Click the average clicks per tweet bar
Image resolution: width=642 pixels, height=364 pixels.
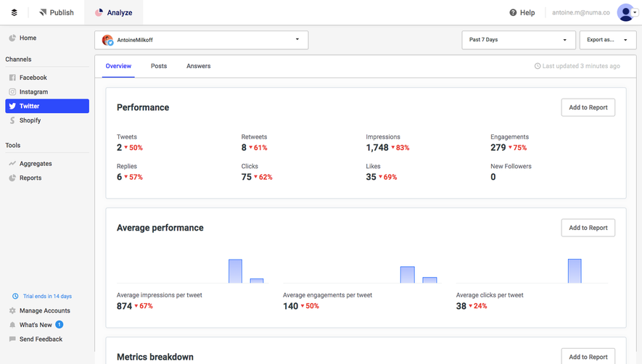(x=575, y=271)
